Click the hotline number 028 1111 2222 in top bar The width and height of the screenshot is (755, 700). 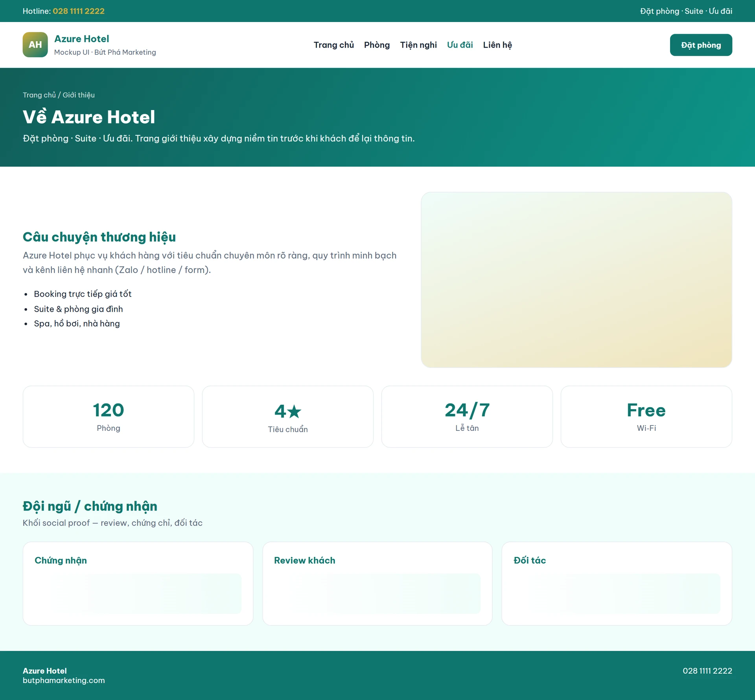pyautogui.click(x=79, y=11)
